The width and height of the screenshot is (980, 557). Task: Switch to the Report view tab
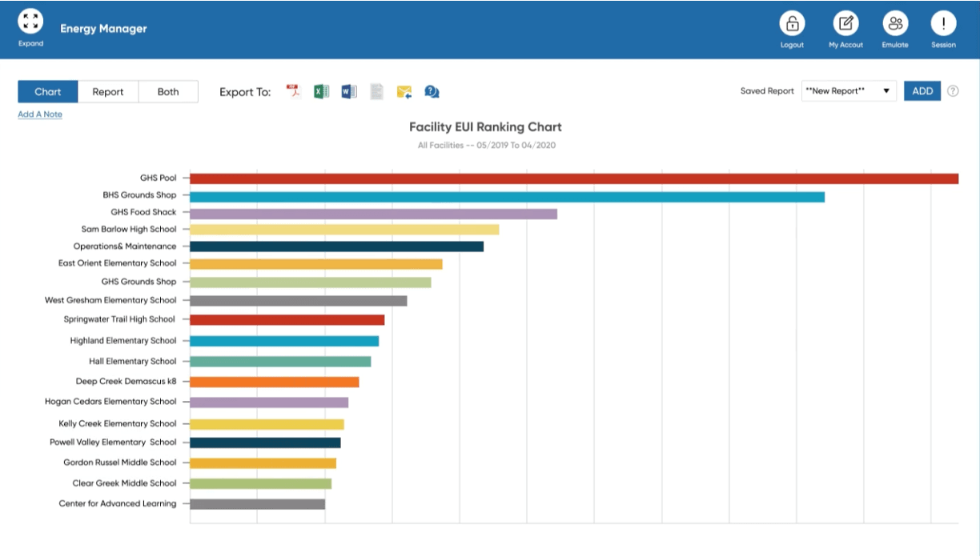pyautogui.click(x=108, y=91)
